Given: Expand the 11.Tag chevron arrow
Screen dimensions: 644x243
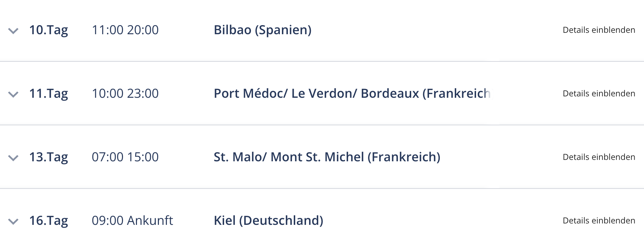Looking at the screenshot, I should 13,95.
